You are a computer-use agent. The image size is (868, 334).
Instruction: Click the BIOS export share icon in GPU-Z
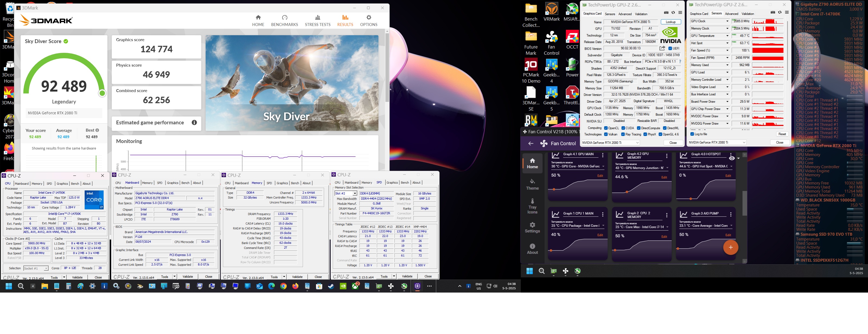coord(662,48)
